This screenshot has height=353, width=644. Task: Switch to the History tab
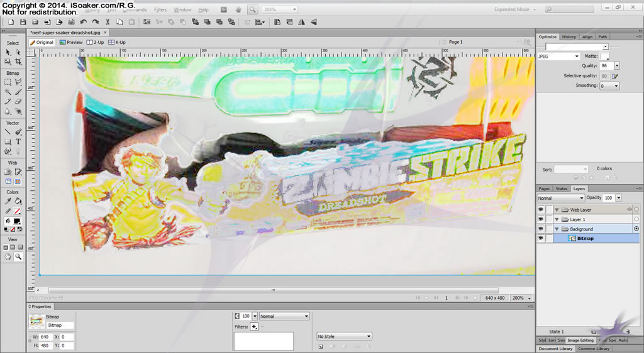[569, 37]
